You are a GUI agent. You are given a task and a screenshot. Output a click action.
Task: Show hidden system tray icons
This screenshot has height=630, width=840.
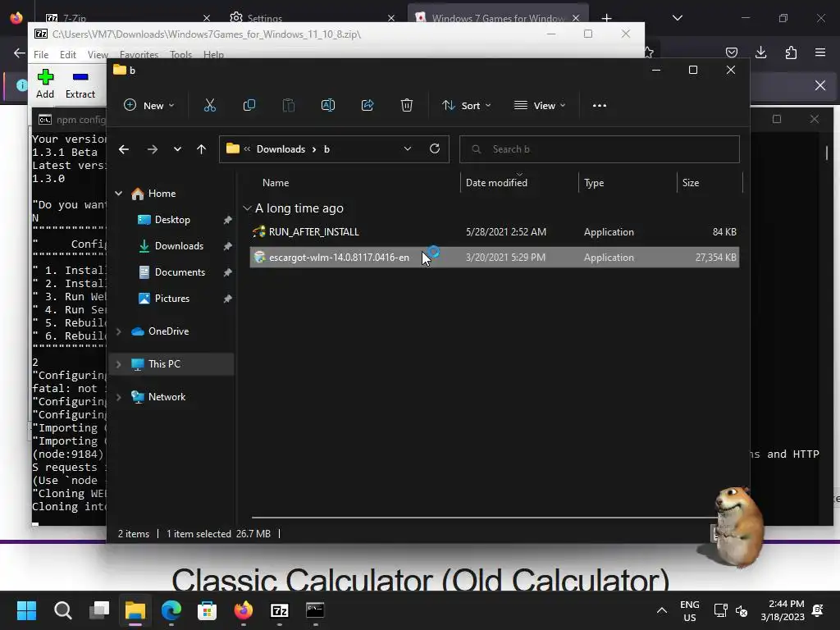[x=662, y=610]
